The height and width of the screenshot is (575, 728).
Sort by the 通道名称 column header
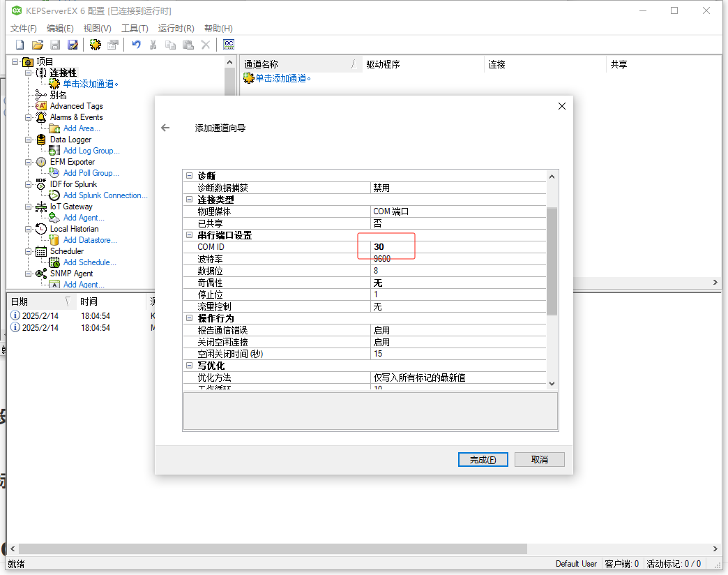(301, 65)
